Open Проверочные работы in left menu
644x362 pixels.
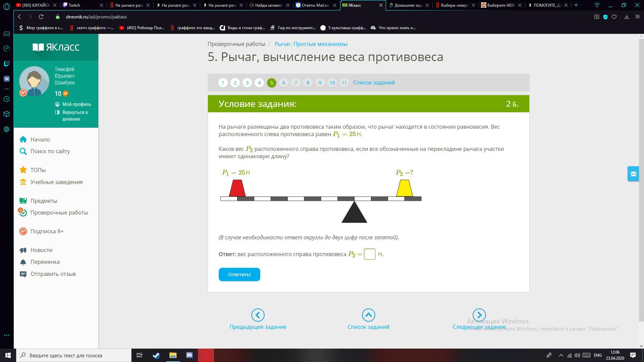pyautogui.click(x=59, y=213)
